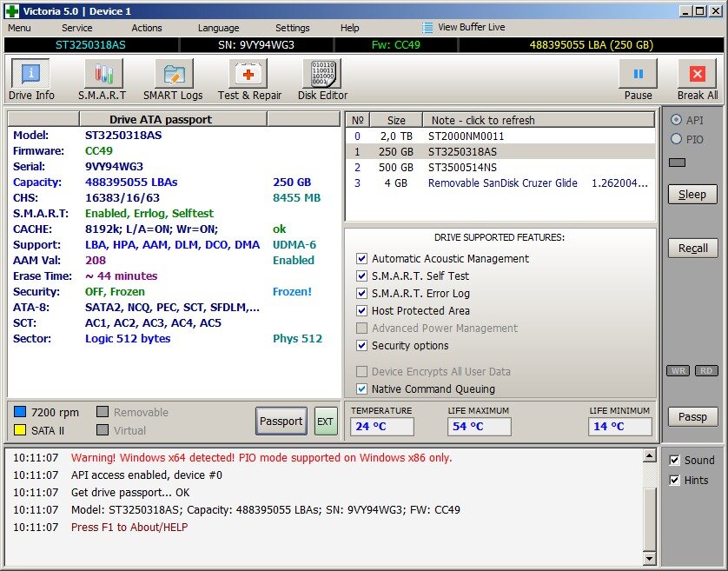The width and height of the screenshot is (728, 571).
Task: Click the Passport button
Action: (281, 421)
